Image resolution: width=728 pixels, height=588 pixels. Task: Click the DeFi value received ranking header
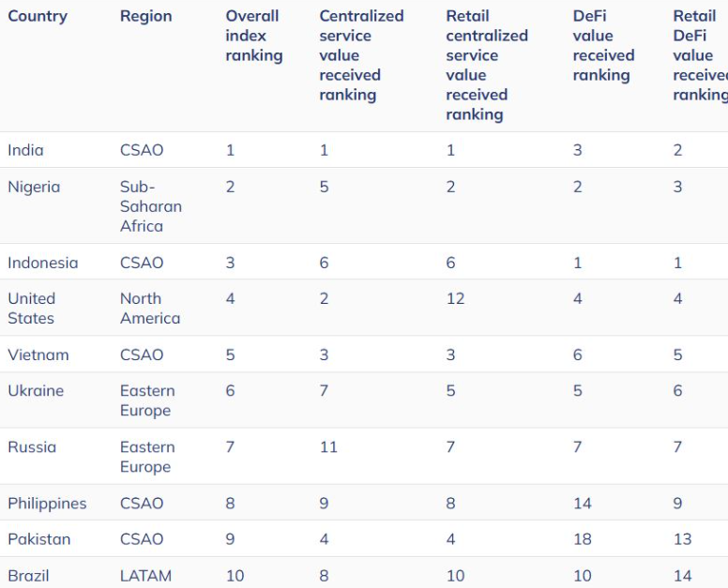(x=603, y=45)
